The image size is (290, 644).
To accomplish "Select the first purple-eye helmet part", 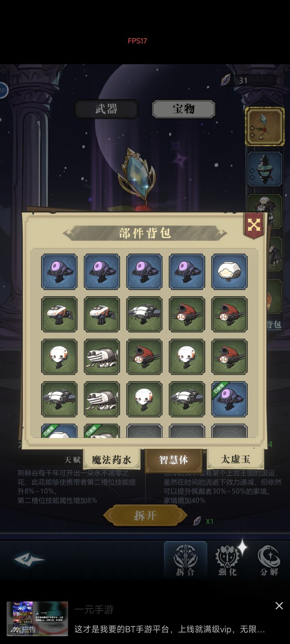I will 59,272.
